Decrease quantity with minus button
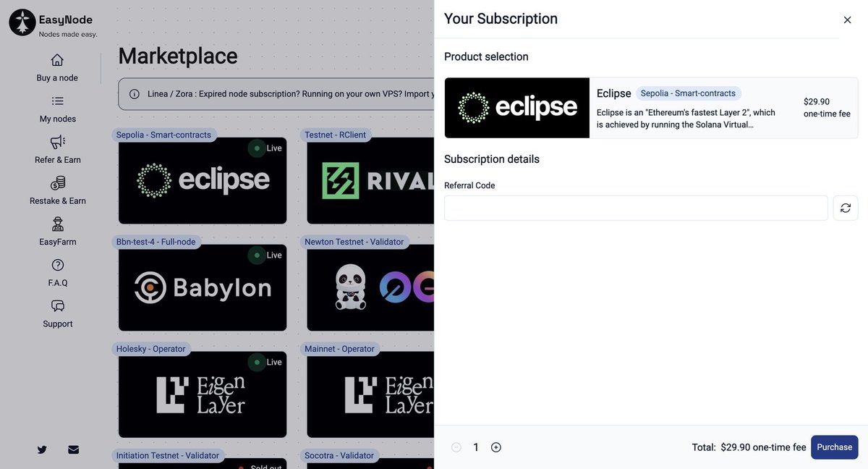The image size is (868, 469). click(x=456, y=447)
